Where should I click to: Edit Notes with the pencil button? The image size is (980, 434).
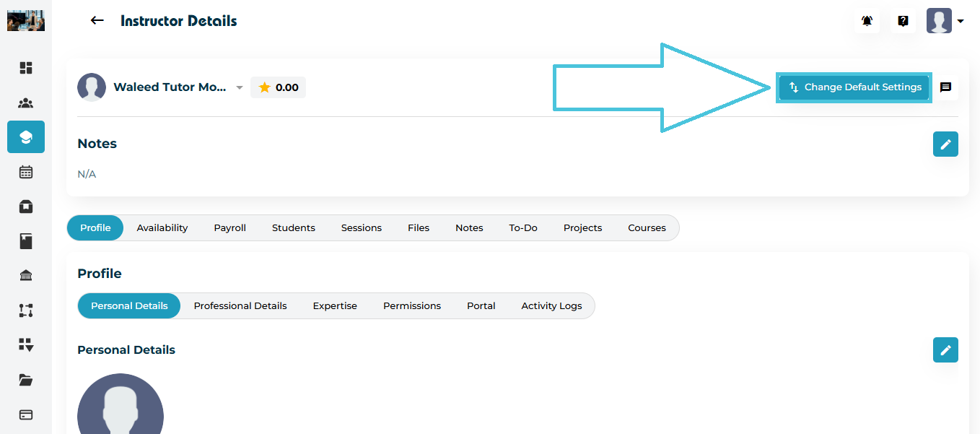945,144
